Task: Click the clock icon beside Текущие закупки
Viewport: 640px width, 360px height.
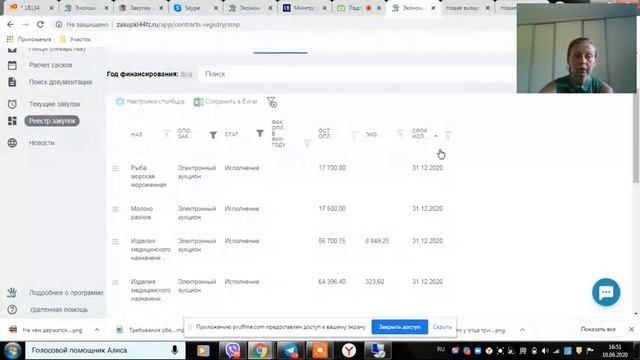Action: [12, 104]
